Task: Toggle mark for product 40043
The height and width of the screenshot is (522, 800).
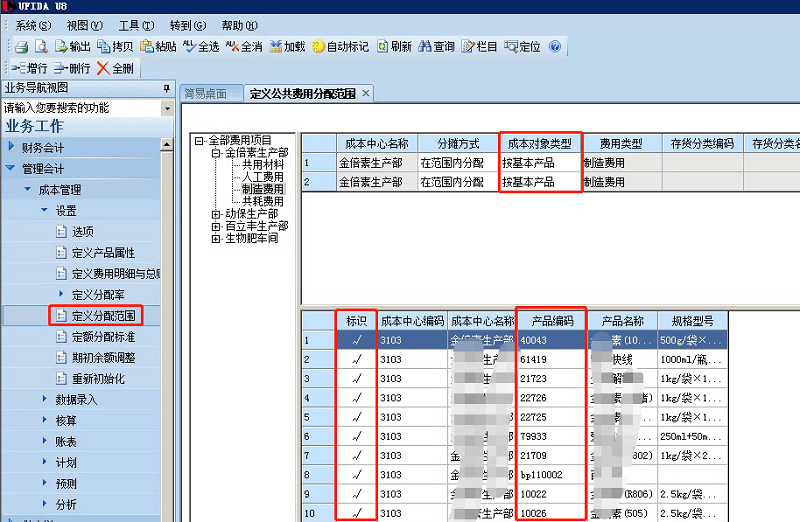Action: click(x=357, y=340)
